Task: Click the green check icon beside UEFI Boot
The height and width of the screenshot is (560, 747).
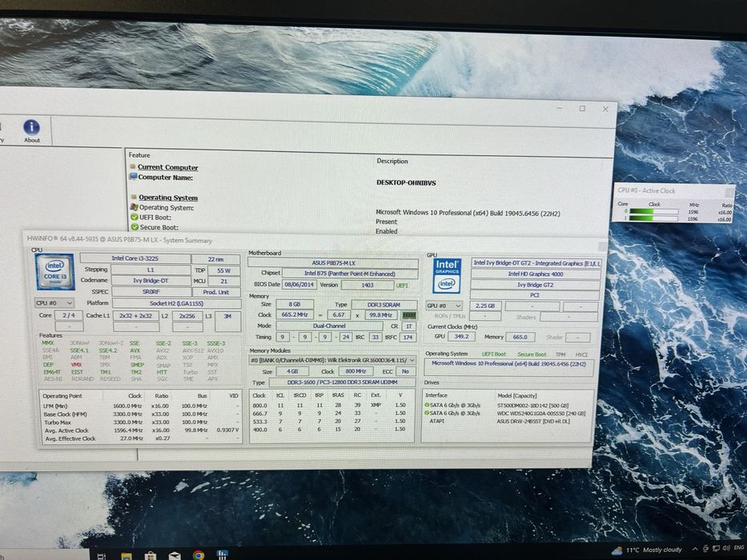Action: click(135, 217)
